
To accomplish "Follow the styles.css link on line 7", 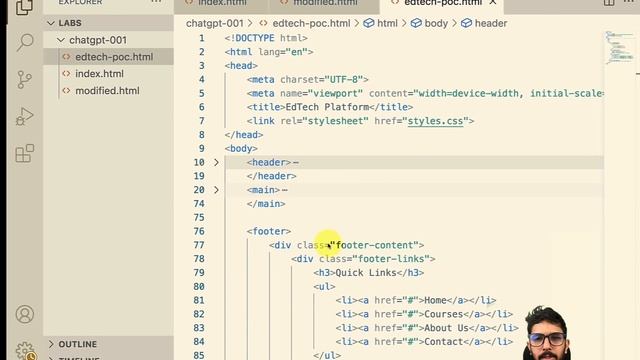I will (x=435, y=121).
